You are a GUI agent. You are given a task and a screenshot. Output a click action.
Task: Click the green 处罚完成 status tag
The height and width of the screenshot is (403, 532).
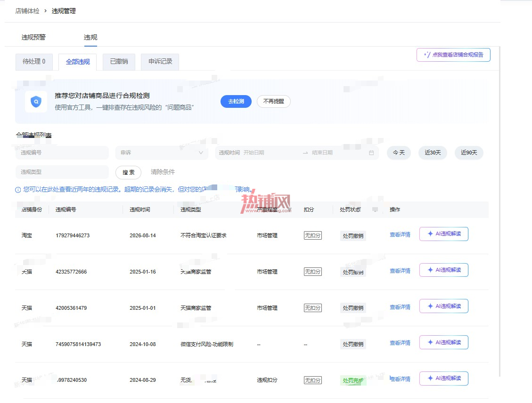click(353, 380)
